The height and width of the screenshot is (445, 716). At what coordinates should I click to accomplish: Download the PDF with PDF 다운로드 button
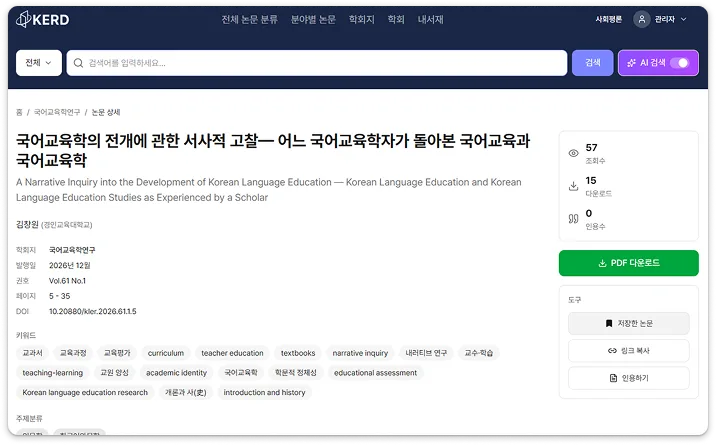pyautogui.click(x=629, y=263)
